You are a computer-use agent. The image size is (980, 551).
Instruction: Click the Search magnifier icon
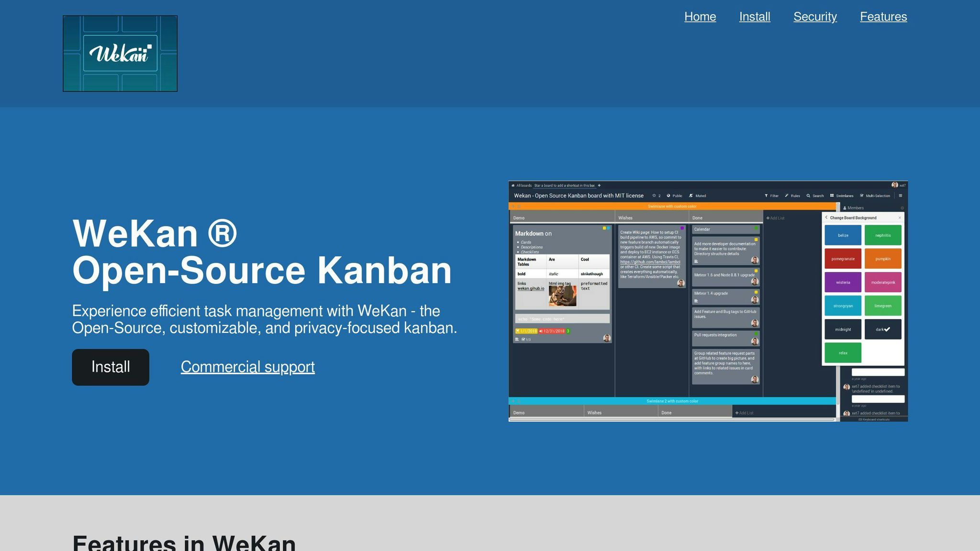pos(808,196)
